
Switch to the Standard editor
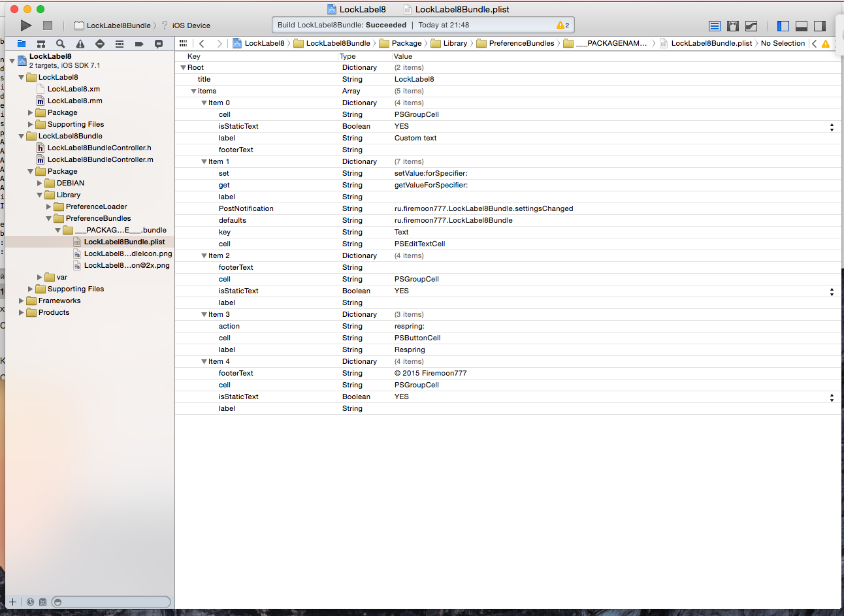pyautogui.click(x=715, y=26)
